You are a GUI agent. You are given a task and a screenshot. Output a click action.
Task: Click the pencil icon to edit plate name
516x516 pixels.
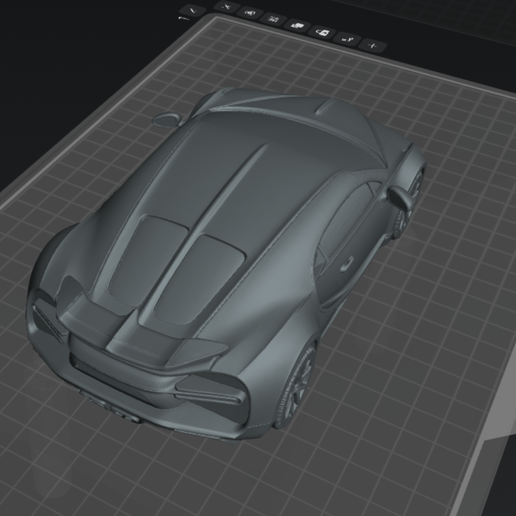pyautogui.click(x=193, y=10)
